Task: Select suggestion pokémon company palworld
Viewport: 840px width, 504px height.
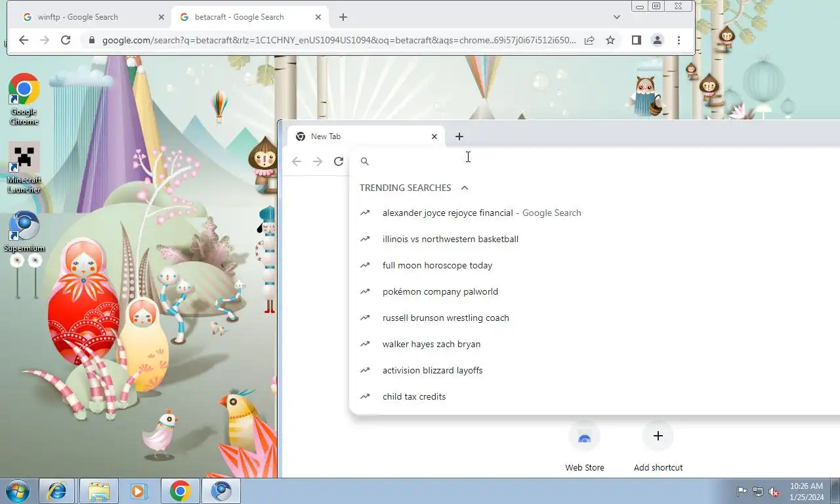Action: click(x=595, y=291)
